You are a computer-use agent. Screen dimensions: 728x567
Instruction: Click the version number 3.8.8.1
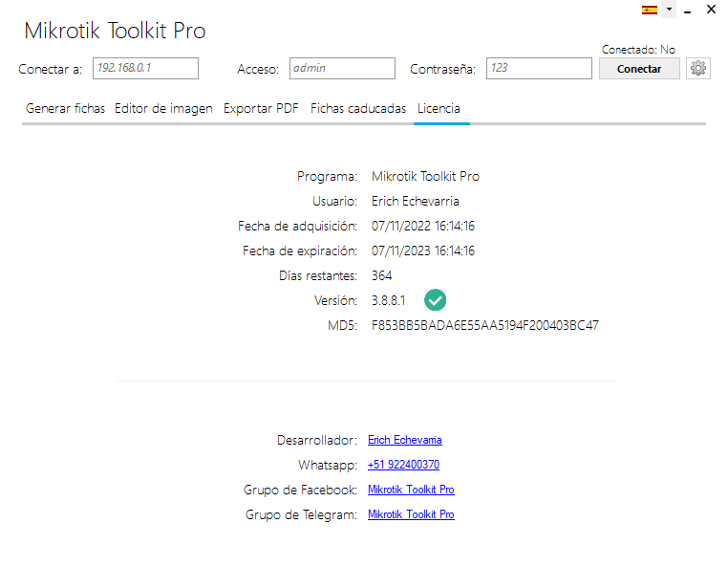pyautogui.click(x=388, y=300)
